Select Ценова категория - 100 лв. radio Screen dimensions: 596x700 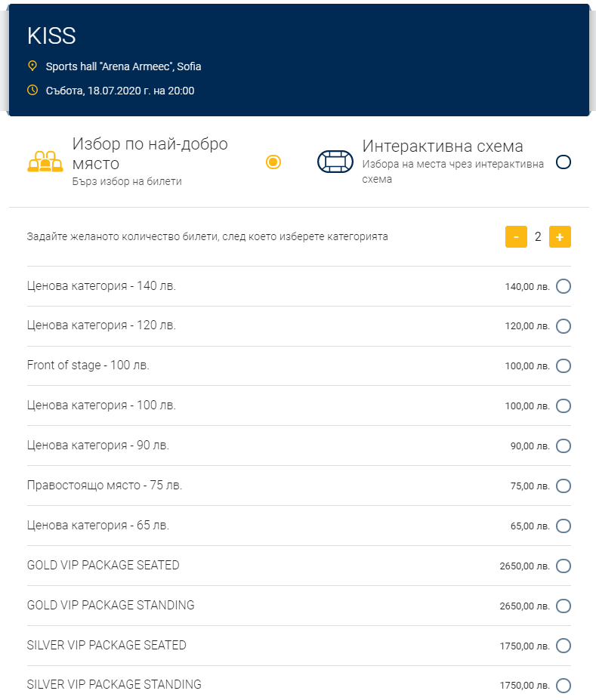[564, 406]
